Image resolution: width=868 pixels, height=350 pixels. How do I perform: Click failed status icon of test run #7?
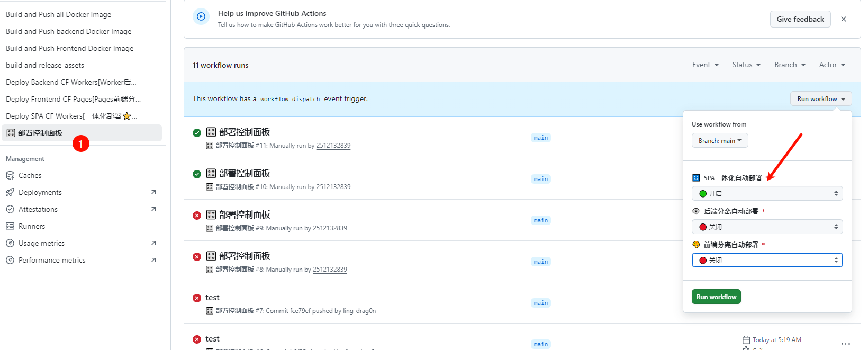tap(197, 298)
